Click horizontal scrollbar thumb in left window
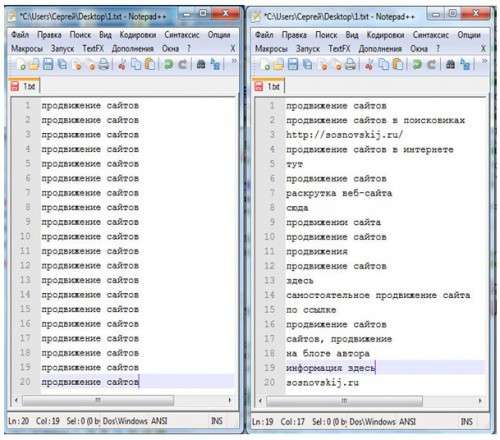Image resolution: width=500 pixels, height=440 pixels. pos(98,400)
